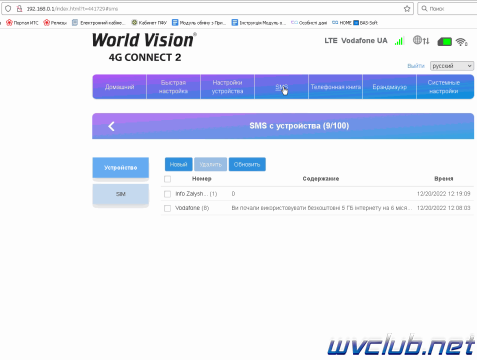Click the LTE signal strength bars icon
Image resolution: width=477 pixels, height=360 pixels.
coord(399,41)
